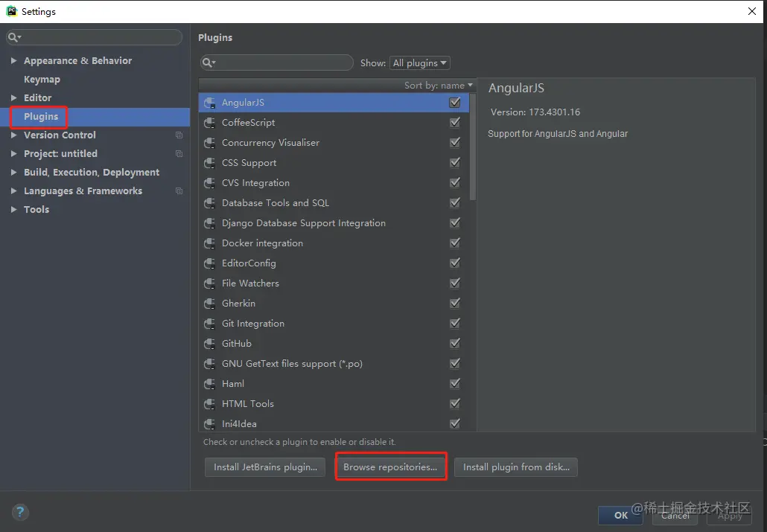Image resolution: width=767 pixels, height=532 pixels.
Task: Open Languages & Frameworks settings item
Action: [83, 190]
